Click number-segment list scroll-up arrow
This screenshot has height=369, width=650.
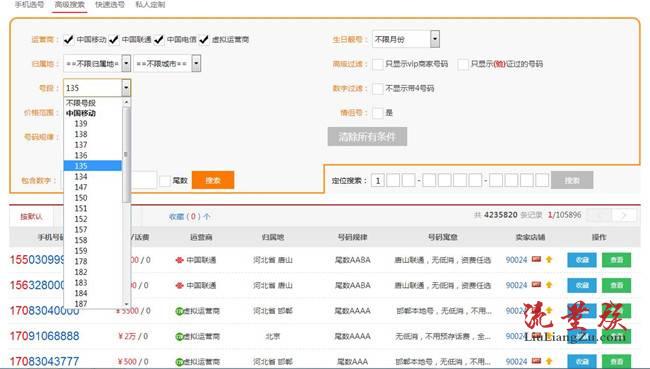[126, 102]
